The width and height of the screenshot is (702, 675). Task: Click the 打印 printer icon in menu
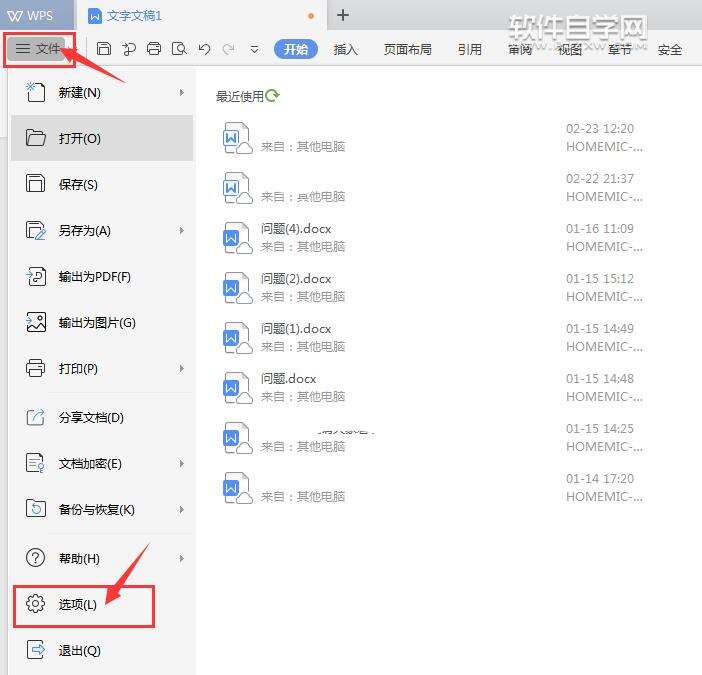35,368
